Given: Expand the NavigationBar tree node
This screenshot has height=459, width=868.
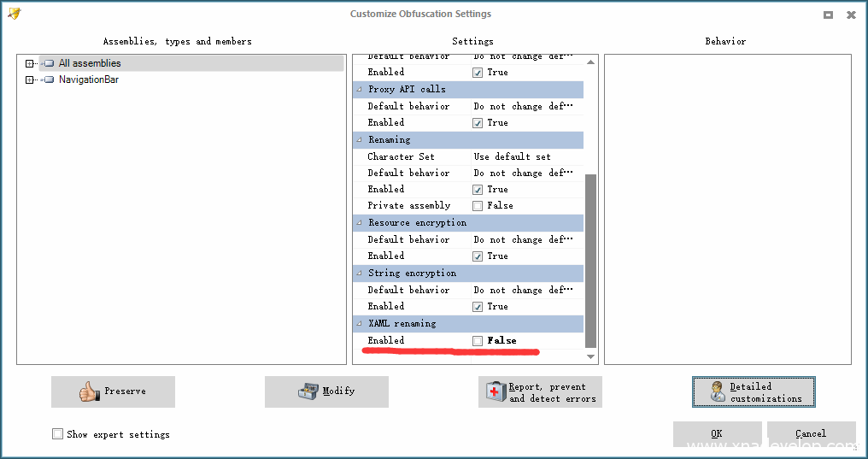Looking at the screenshot, I should coord(30,80).
